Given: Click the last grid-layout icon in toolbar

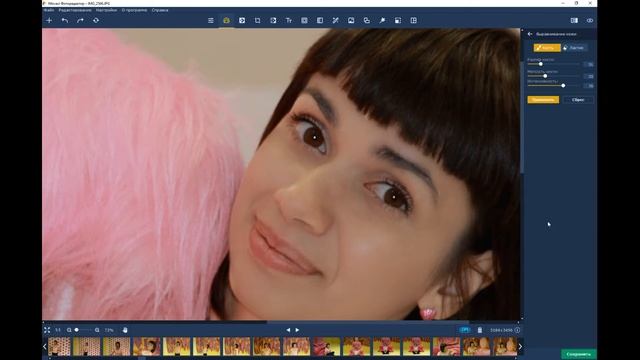Looking at the screenshot, I should [x=413, y=20].
